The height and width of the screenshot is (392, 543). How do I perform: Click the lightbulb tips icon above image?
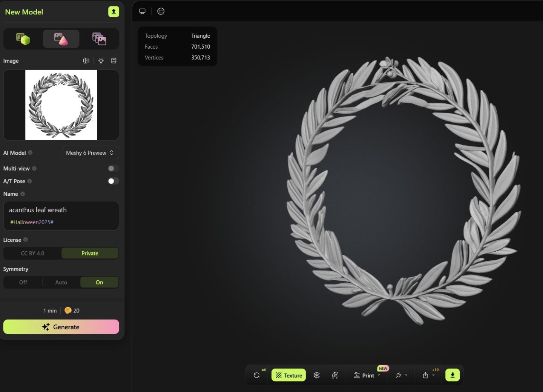pos(101,61)
